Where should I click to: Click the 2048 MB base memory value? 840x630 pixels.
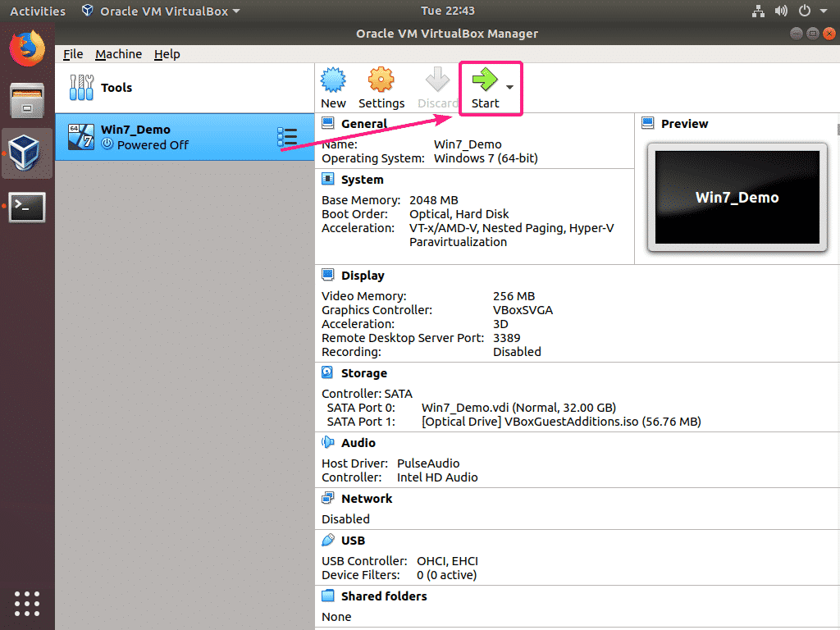pos(433,200)
